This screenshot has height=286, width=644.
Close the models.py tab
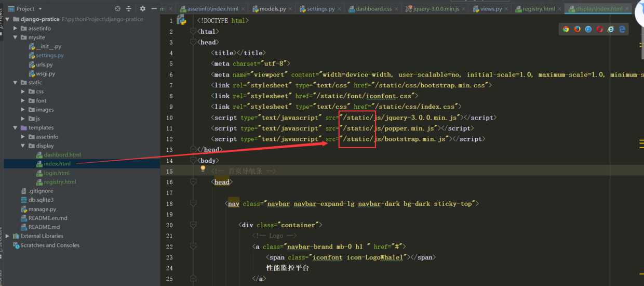(291, 9)
